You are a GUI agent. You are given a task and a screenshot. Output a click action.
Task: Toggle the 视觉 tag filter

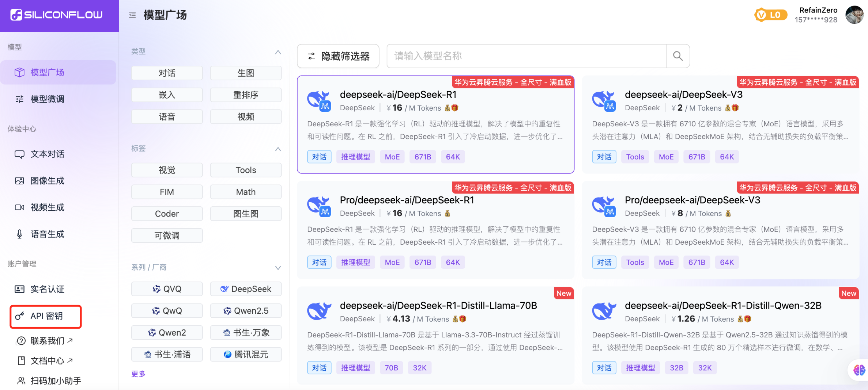(167, 170)
